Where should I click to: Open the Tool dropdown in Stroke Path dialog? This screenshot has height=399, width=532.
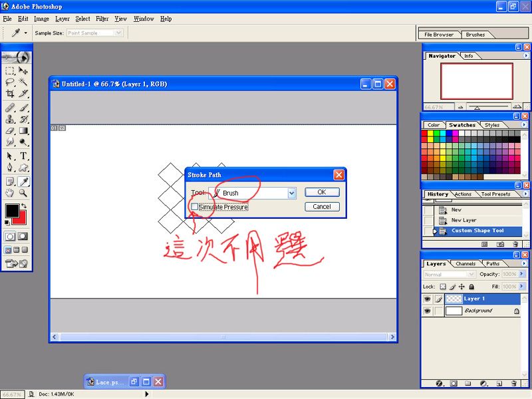pos(291,193)
